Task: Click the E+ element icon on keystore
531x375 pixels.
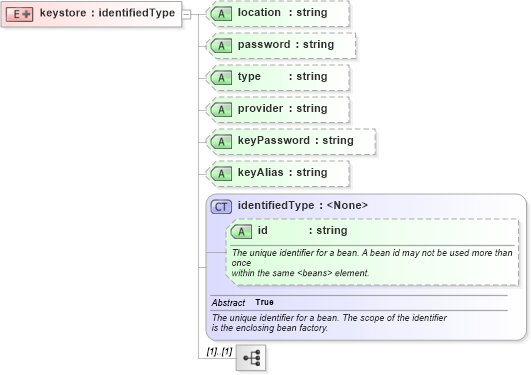Action: (x=20, y=14)
